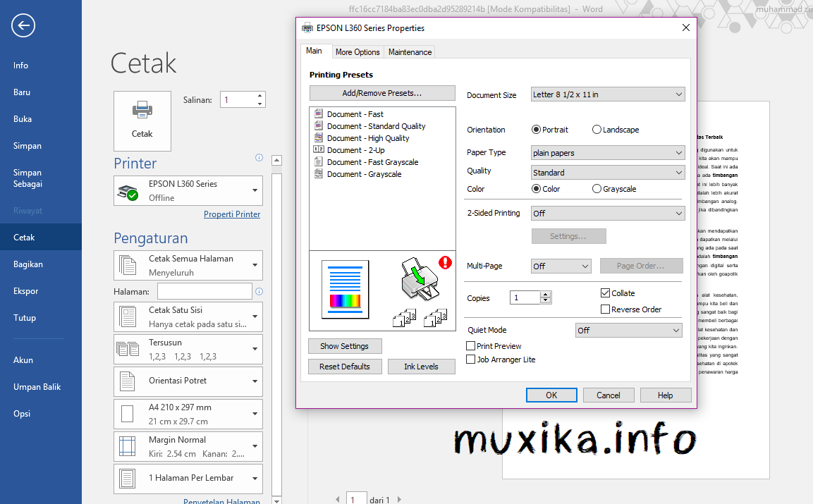The width and height of the screenshot is (813, 504).
Task: Open the Simpan Sebagai menu item
Action: pyautogui.click(x=27, y=178)
